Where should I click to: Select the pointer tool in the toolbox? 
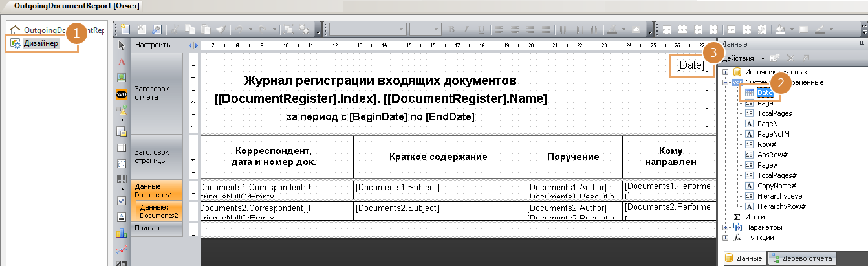click(122, 46)
